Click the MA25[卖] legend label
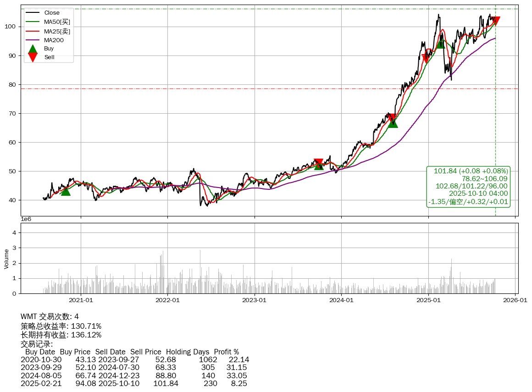 (x=57, y=31)
